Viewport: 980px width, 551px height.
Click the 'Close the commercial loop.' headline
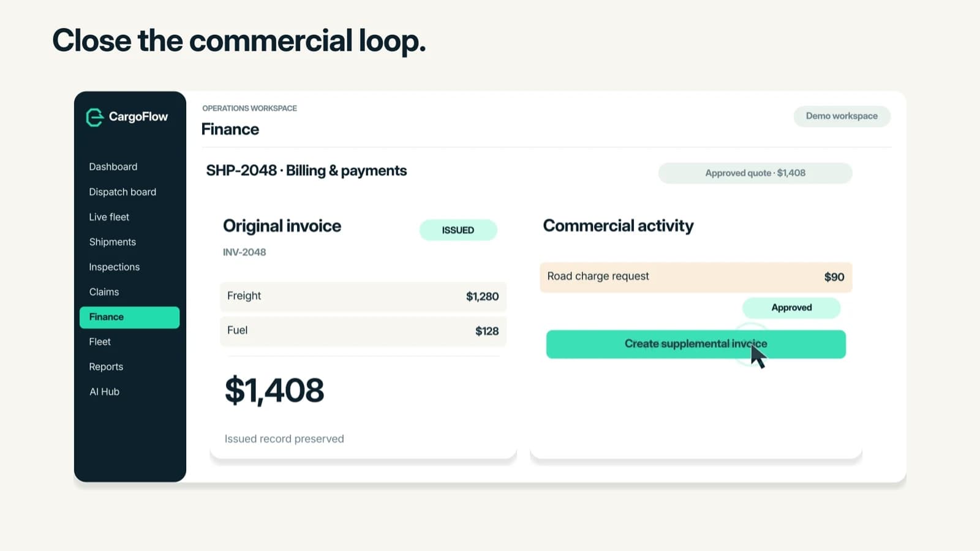tap(239, 41)
